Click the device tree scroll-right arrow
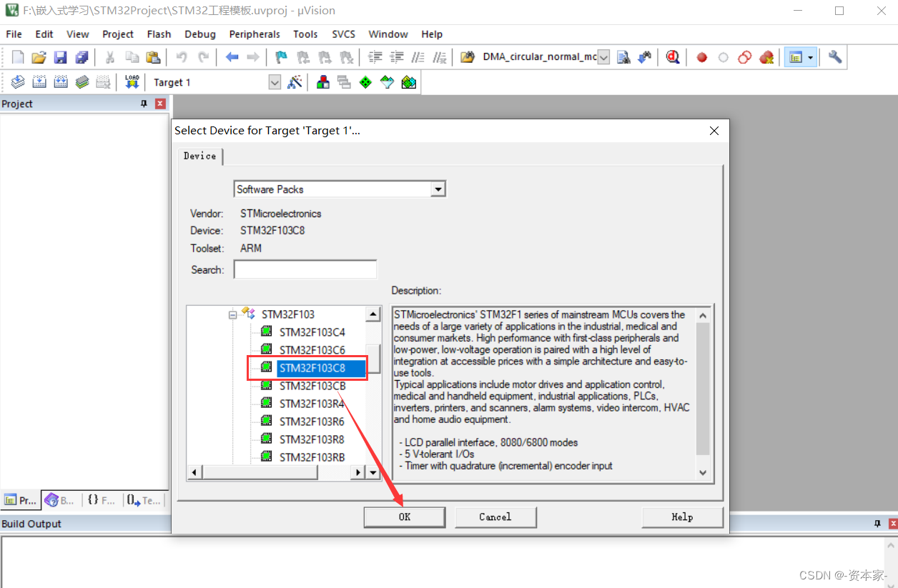The width and height of the screenshot is (898, 588). point(359,472)
